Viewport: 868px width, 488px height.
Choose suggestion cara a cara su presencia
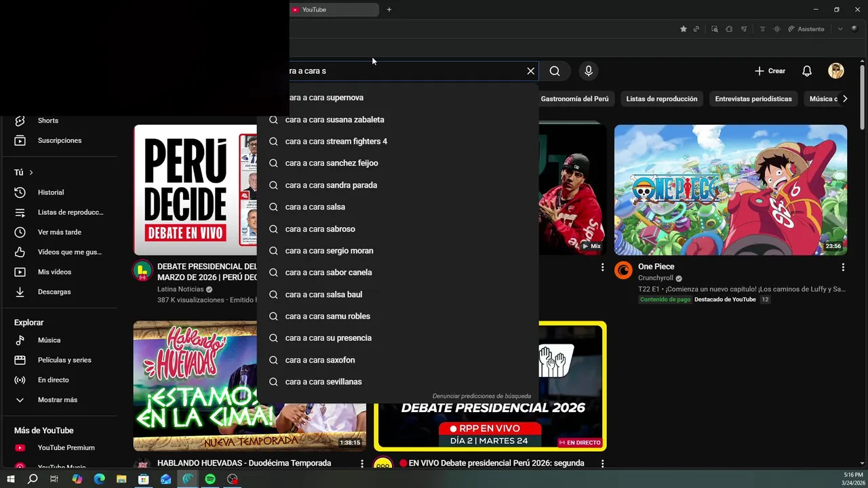397,338
